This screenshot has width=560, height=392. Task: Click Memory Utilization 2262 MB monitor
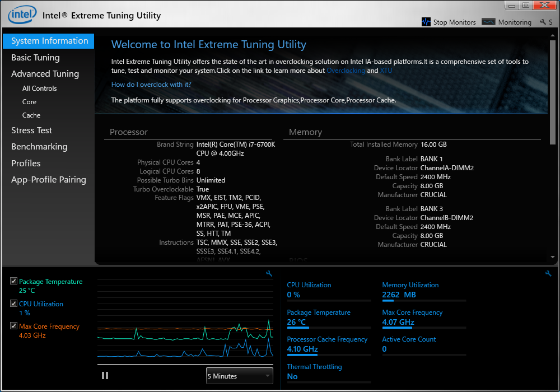pyautogui.click(x=424, y=291)
